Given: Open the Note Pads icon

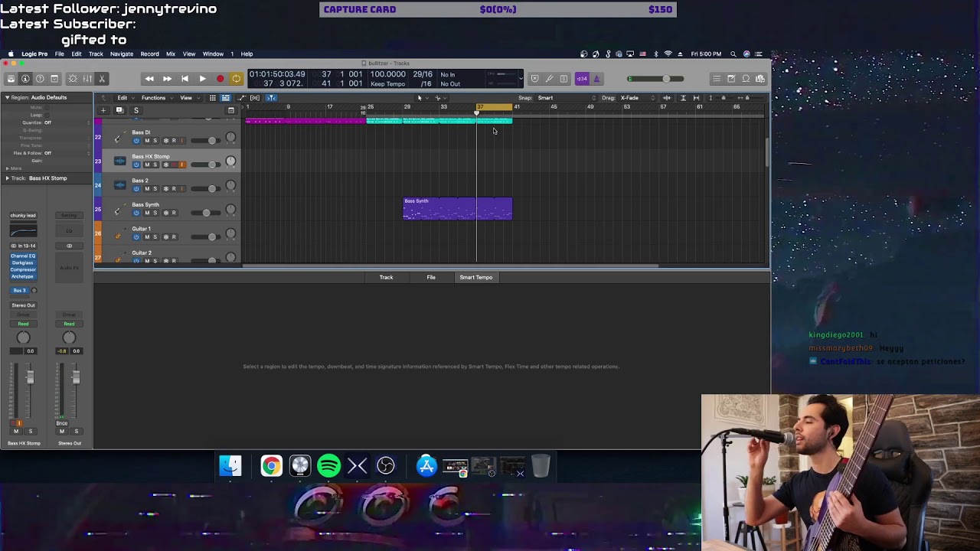Looking at the screenshot, I should click(x=731, y=79).
